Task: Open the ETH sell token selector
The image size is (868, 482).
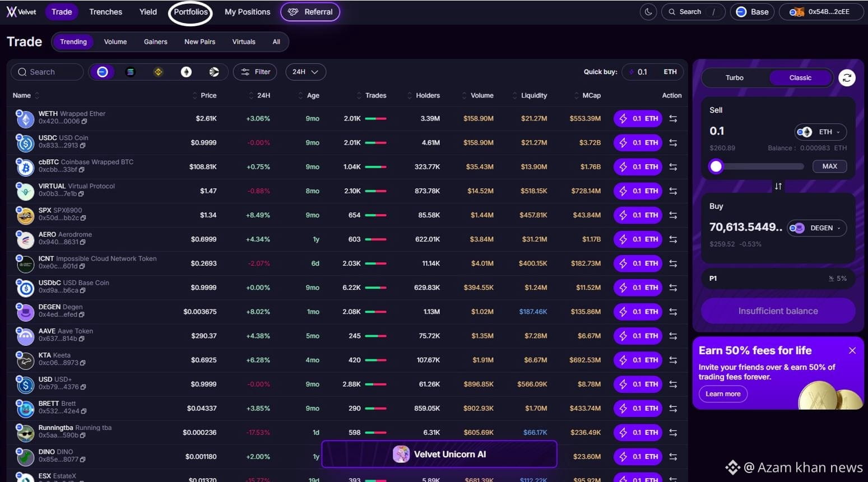Action: point(820,132)
